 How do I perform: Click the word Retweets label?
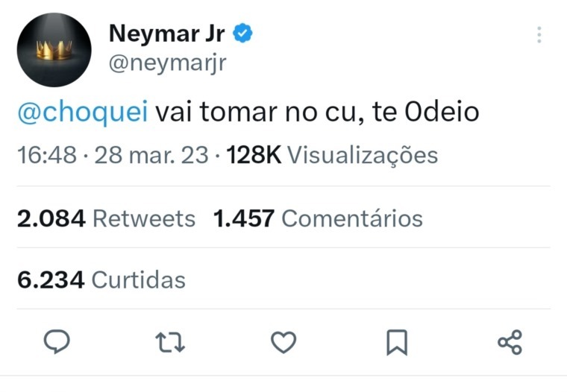click(x=144, y=218)
